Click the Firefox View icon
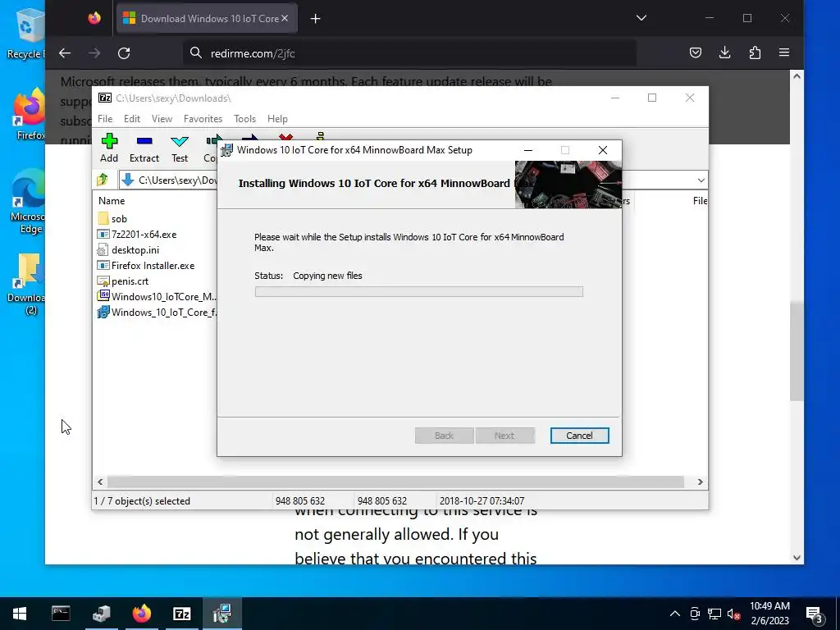Screen dimensions: 840x630 (x=94, y=18)
